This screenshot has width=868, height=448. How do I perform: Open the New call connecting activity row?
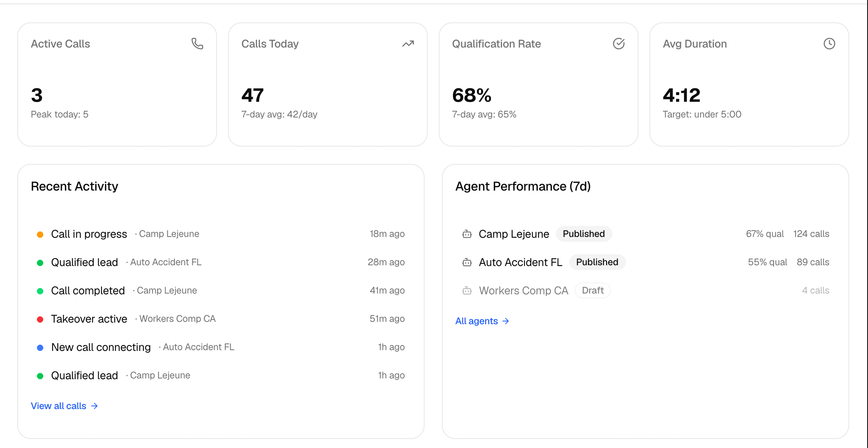(x=221, y=347)
